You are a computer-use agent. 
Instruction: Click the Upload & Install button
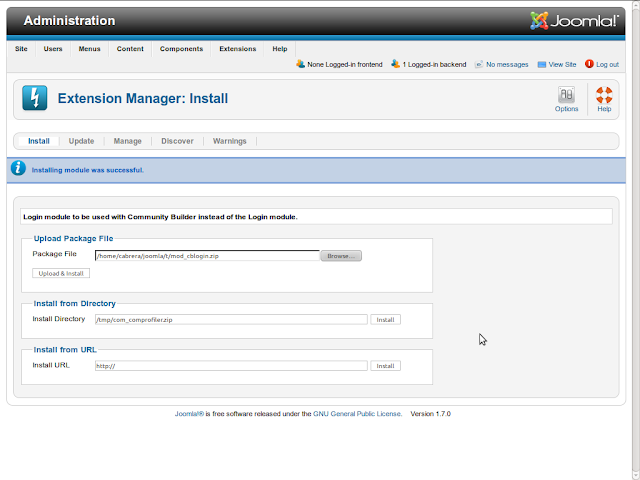pos(61,273)
